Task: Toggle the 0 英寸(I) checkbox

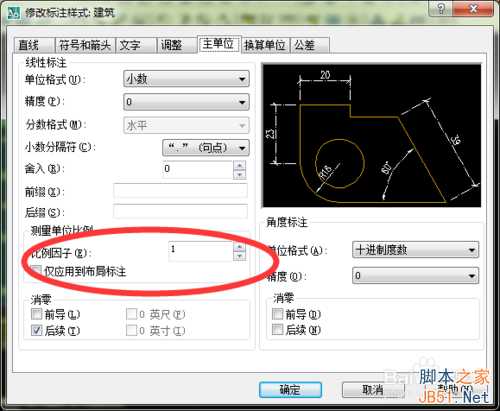Action: tap(132, 330)
